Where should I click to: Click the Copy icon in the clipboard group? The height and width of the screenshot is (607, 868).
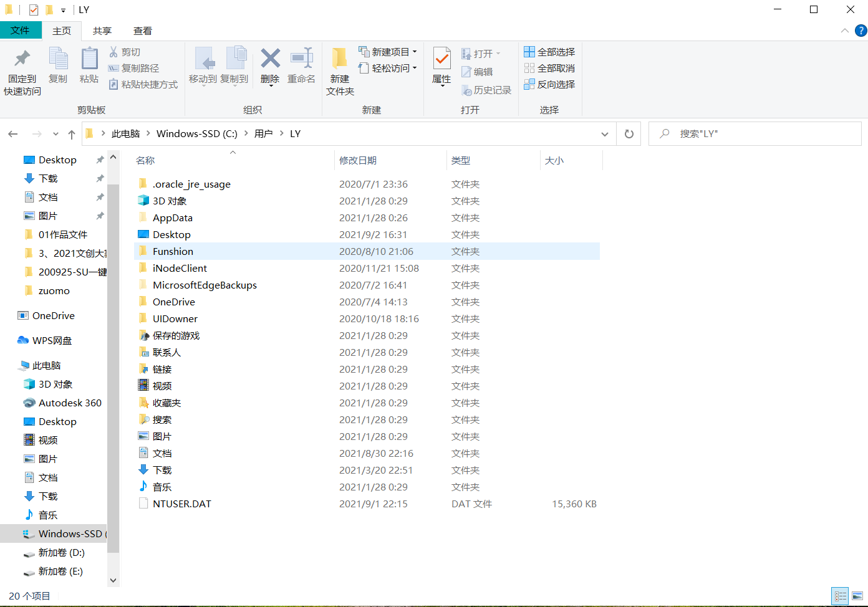58,59
